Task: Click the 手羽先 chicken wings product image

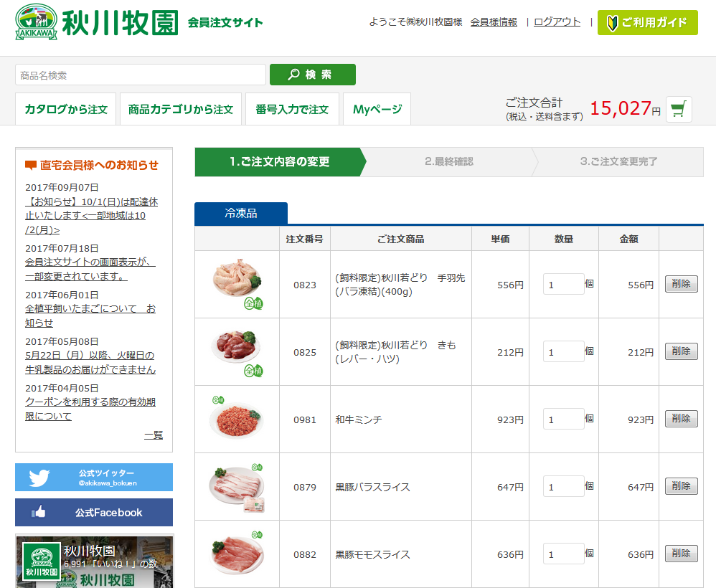Action: (237, 284)
